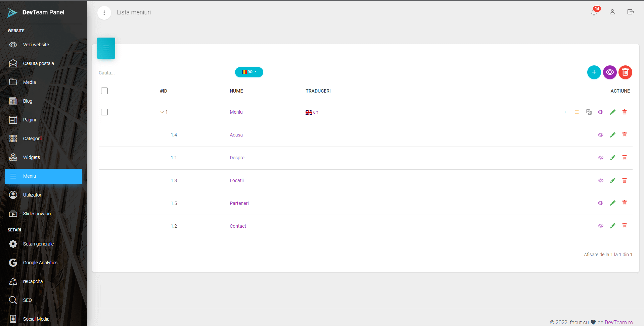Click the green pencil to edit Acasa
Screen dimensions: 644x326
[613, 135]
